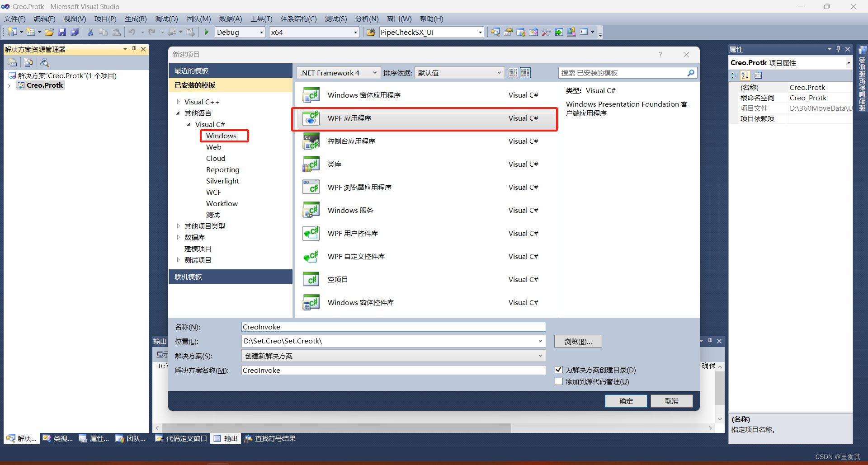The image size is (868, 465).
Task: Toggle pin on the Output panel
Action: click(x=710, y=341)
